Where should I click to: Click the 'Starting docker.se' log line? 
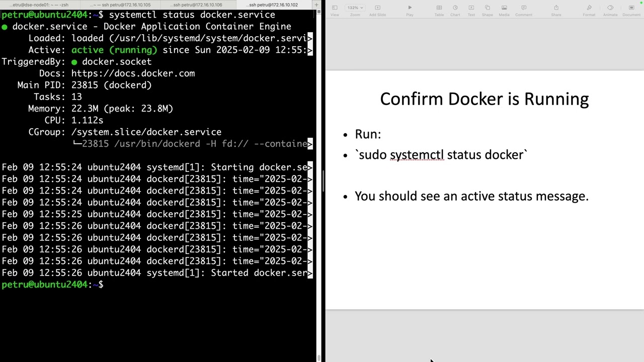(x=157, y=167)
